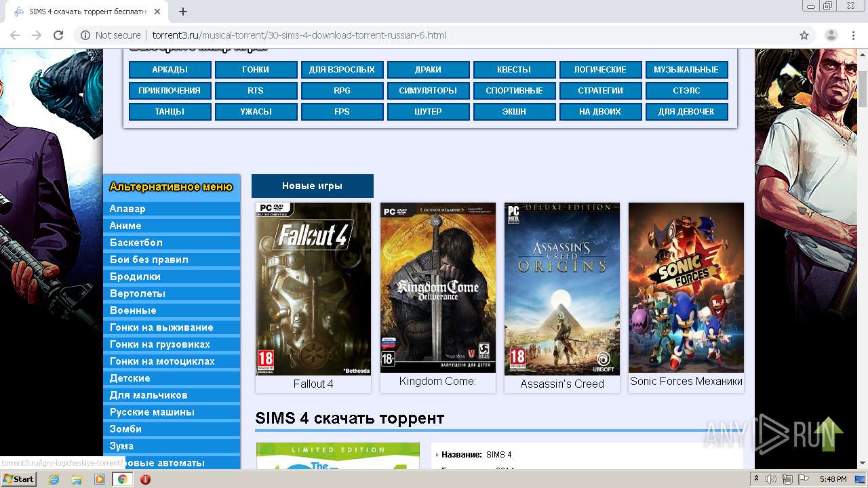This screenshot has width=868, height=488.
Task: Open Kingdom Come Deliverance cover
Action: [438, 287]
